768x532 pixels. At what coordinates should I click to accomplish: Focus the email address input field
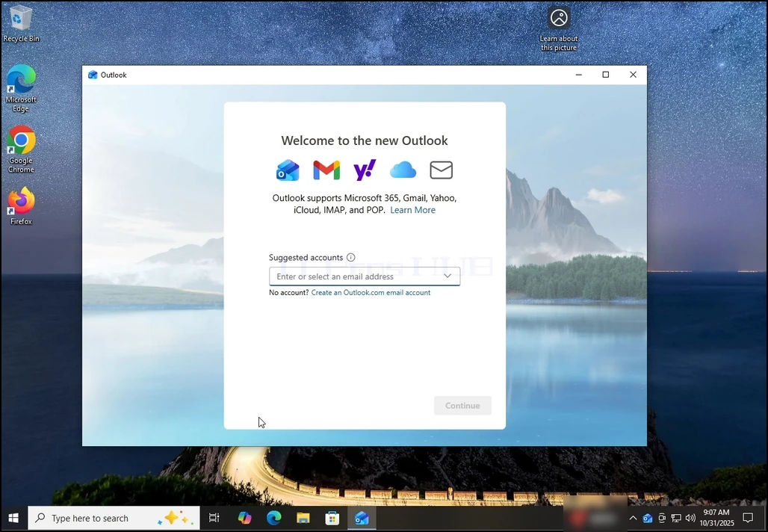tap(365, 276)
